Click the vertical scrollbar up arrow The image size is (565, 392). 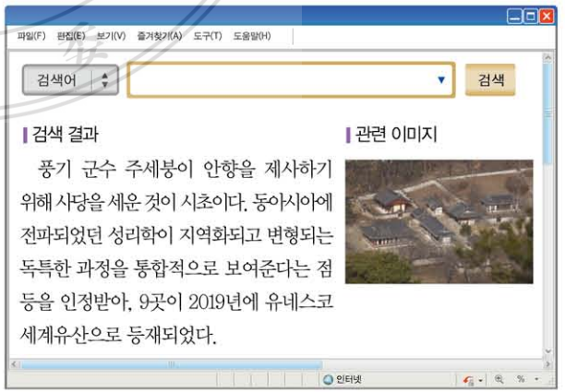point(548,57)
